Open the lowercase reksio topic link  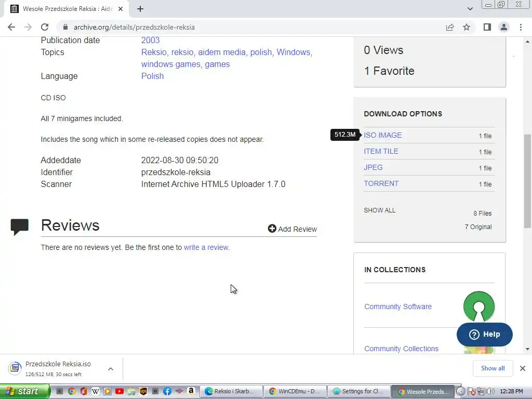(x=182, y=52)
